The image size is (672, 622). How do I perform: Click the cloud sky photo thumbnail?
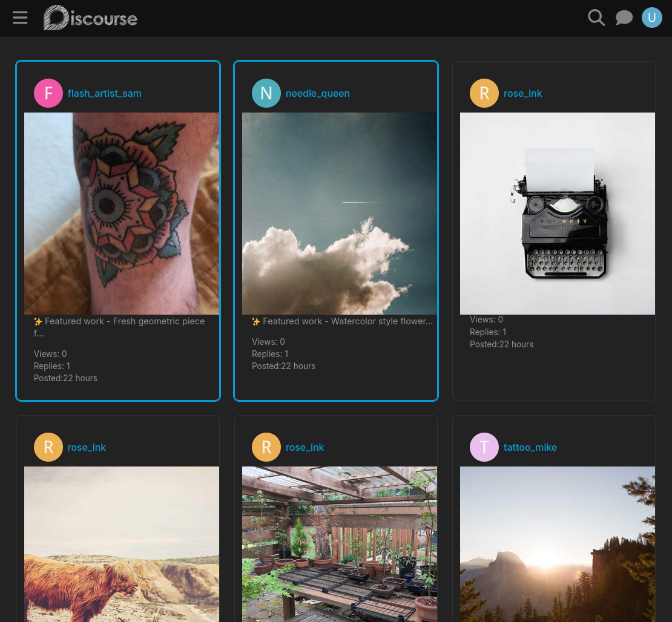(339, 213)
